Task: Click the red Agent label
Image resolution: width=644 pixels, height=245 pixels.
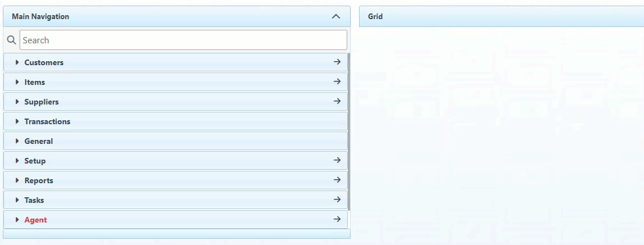Action: [35, 220]
